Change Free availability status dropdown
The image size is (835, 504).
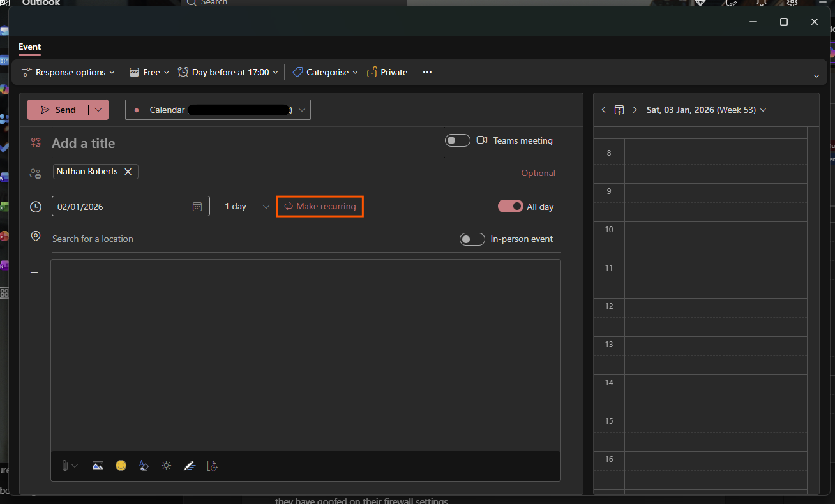[x=149, y=72]
